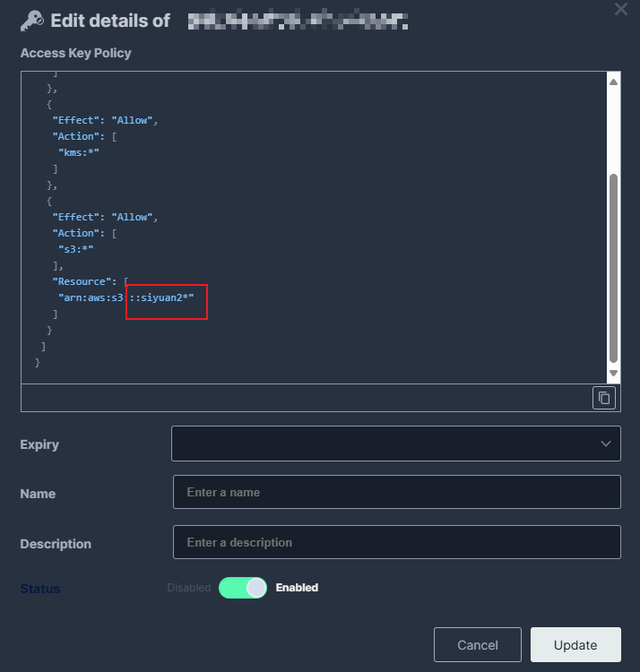Click the arn:aws:s3 resource line

point(125,297)
